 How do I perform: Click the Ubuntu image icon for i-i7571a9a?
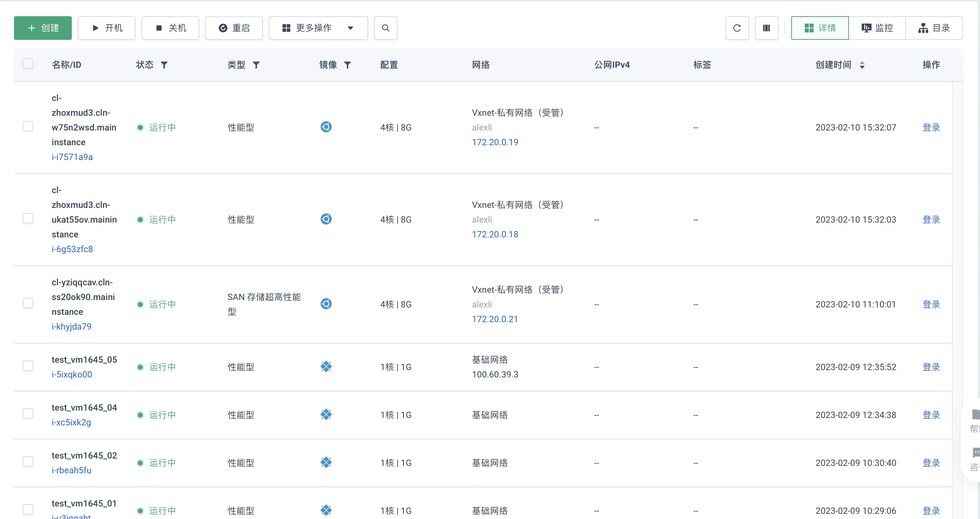[x=326, y=127]
